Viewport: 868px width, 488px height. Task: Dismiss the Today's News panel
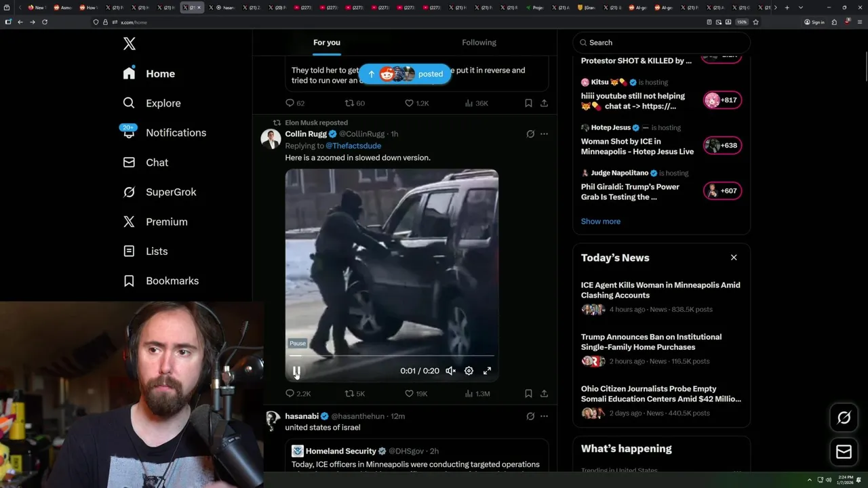tap(734, 258)
